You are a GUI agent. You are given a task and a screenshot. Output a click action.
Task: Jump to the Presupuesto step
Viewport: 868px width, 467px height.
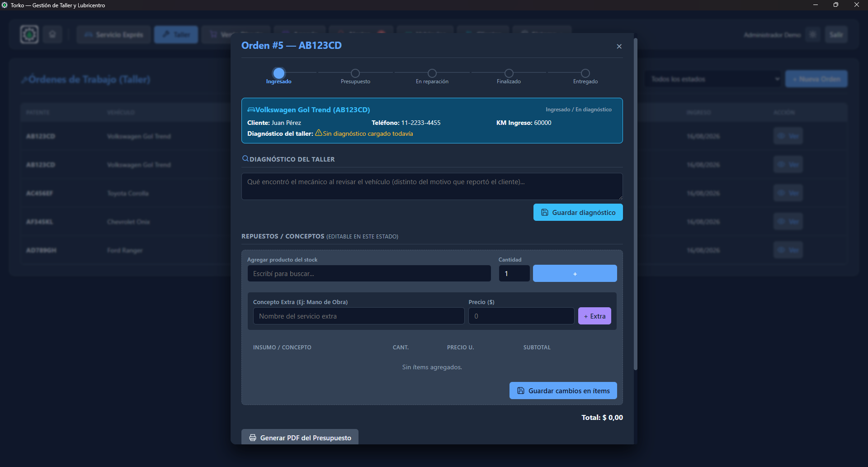pos(355,73)
